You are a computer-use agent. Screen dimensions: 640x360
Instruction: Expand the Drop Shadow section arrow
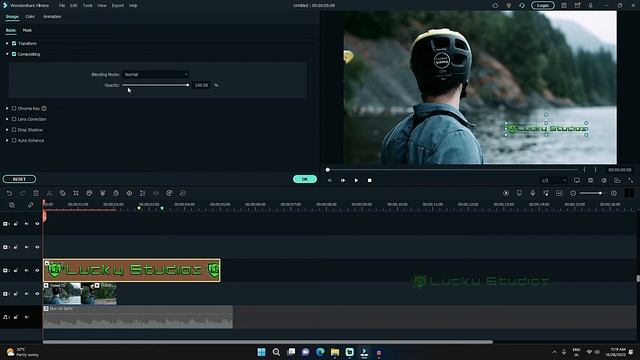point(7,130)
